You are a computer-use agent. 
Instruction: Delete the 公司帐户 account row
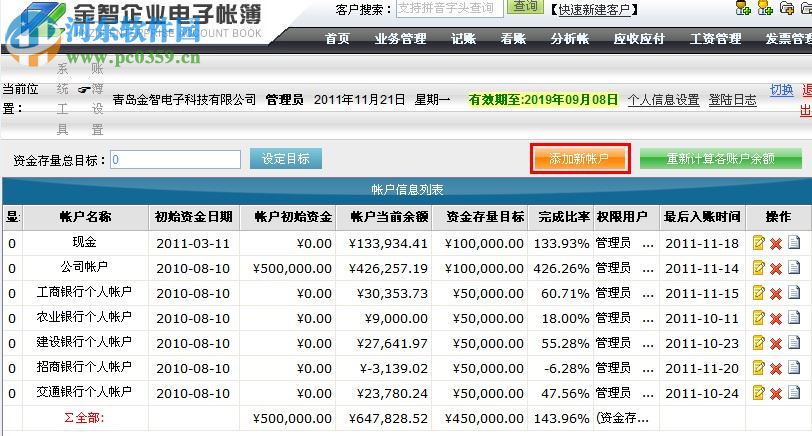click(x=776, y=269)
